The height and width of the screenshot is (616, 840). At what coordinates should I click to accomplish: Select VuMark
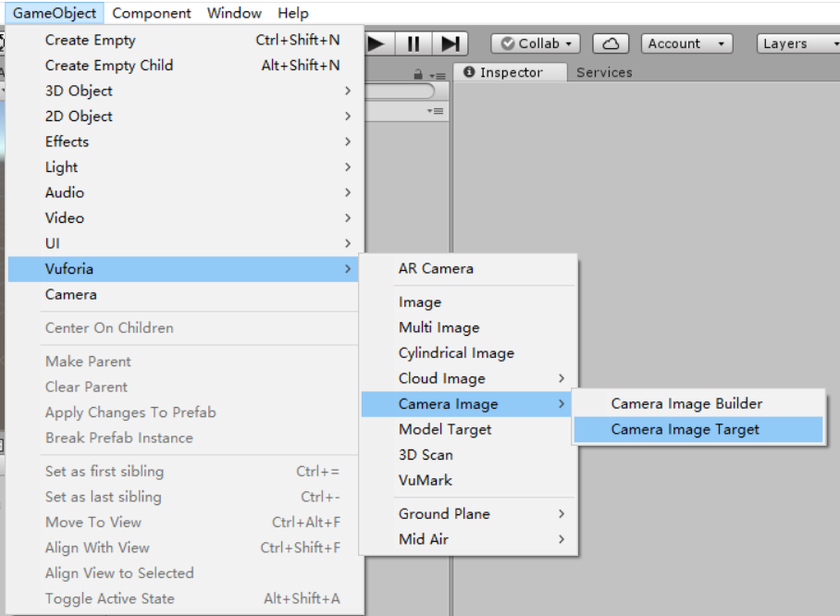[x=468, y=480]
